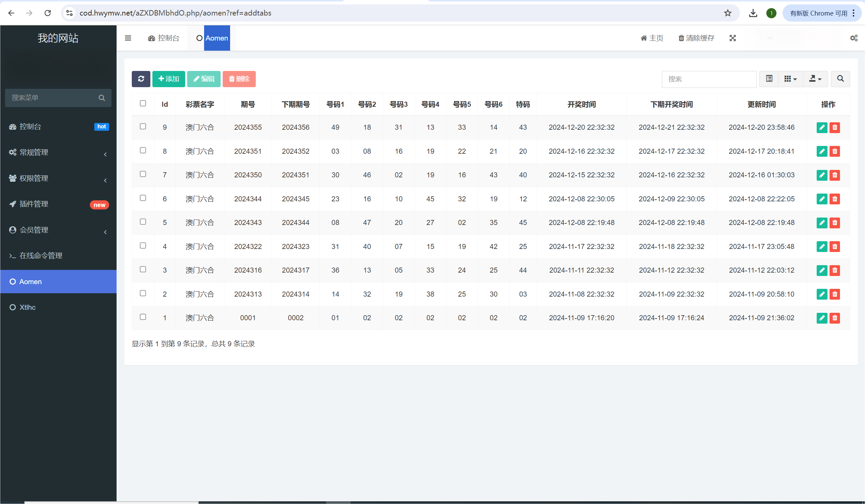Click the 清除缓存 link

click(x=696, y=38)
